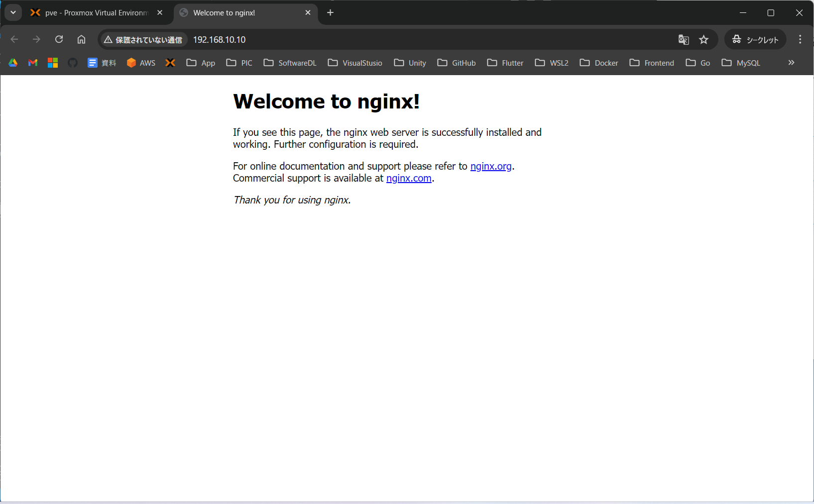Image resolution: width=814 pixels, height=504 pixels.
Task: Open the Chrome three-dot menu
Action: pos(800,39)
